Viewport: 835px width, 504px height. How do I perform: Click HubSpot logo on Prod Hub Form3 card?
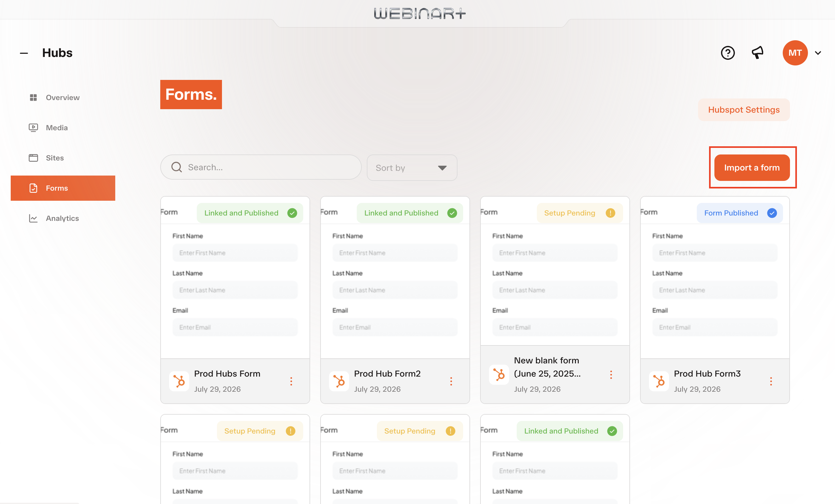(x=659, y=381)
